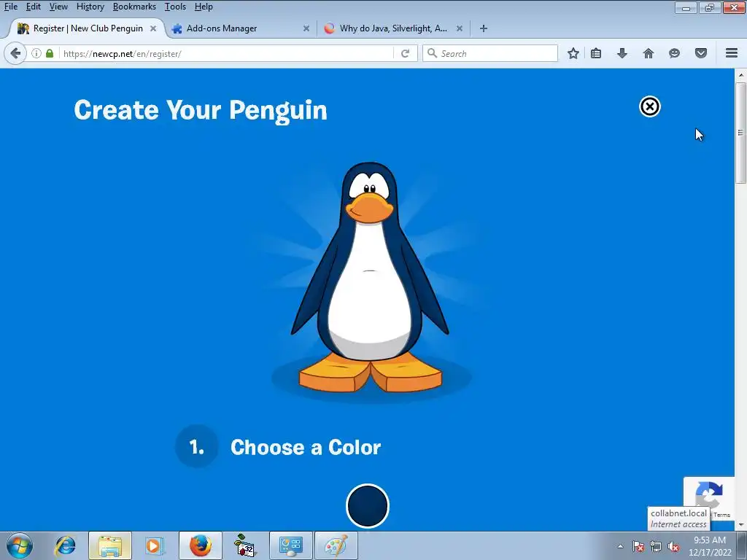Screen dimensions: 747x560
Task: Click the scrollbar down arrow
Action: 740,525
